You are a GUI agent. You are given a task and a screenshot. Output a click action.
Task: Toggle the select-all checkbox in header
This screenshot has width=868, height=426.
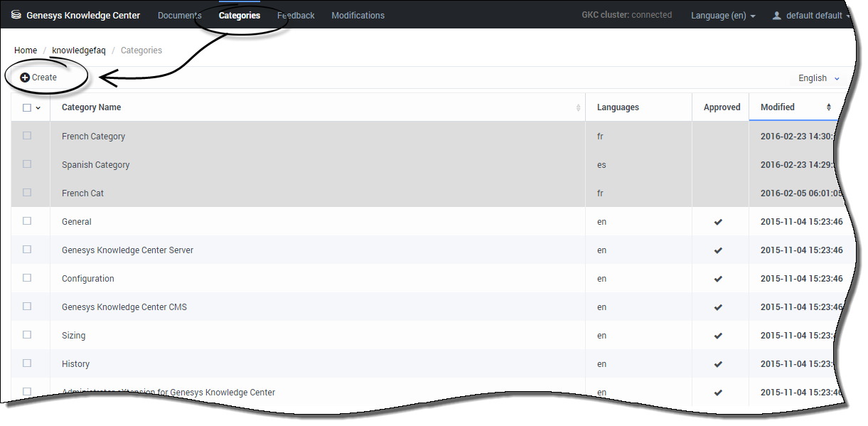pyautogui.click(x=27, y=107)
